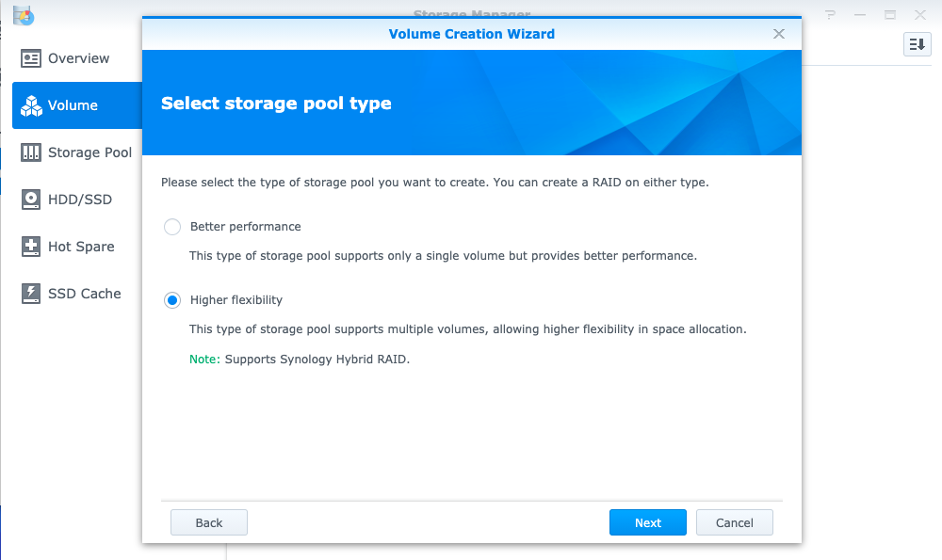Open the Storage Manager help question mark

click(x=830, y=14)
